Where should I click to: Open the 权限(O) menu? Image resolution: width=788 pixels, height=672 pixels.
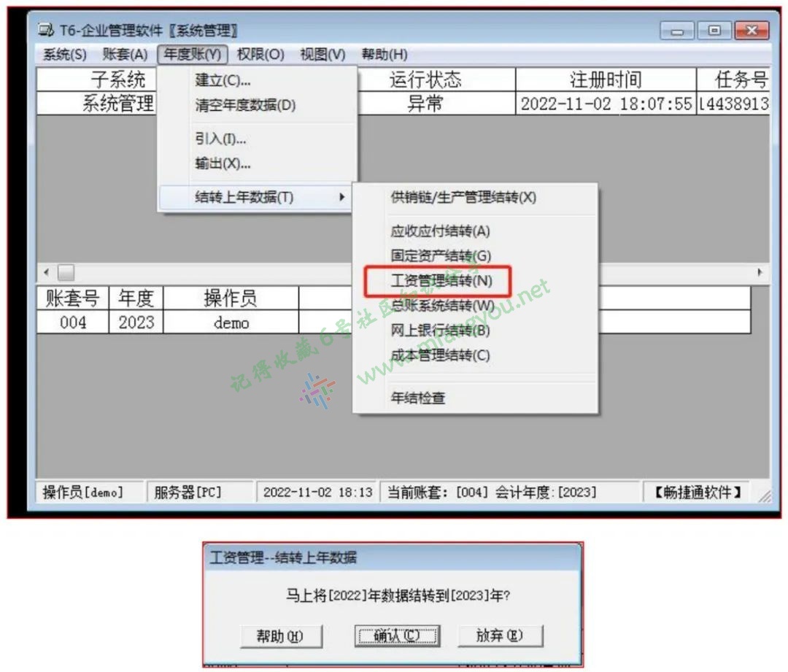(x=260, y=55)
